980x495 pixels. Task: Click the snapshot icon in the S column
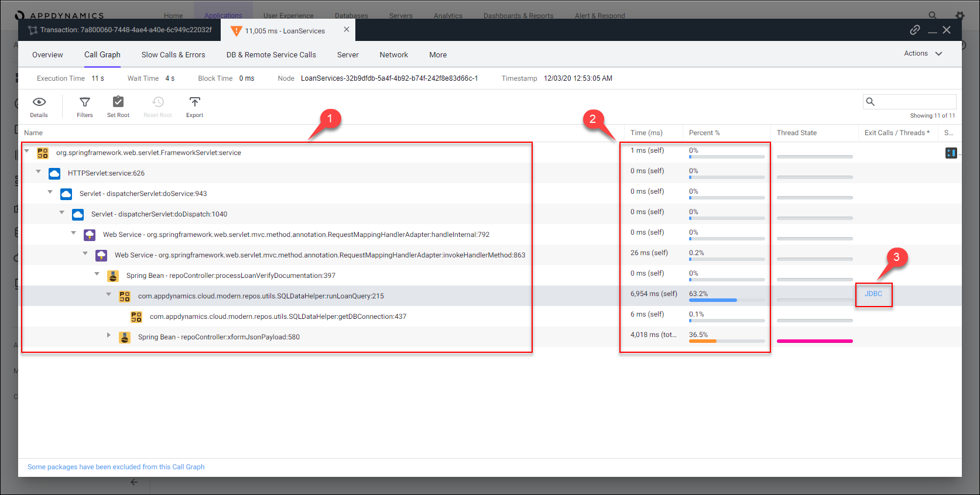click(951, 153)
